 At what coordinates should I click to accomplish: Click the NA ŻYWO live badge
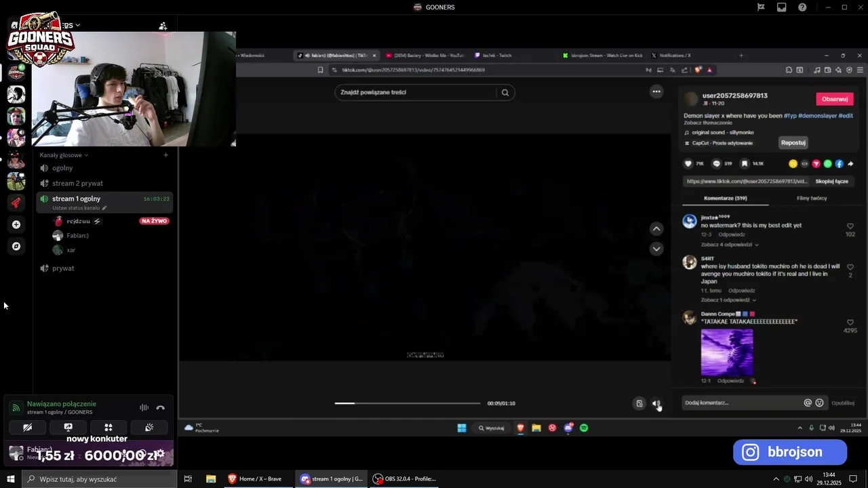pyautogui.click(x=154, y=221)
